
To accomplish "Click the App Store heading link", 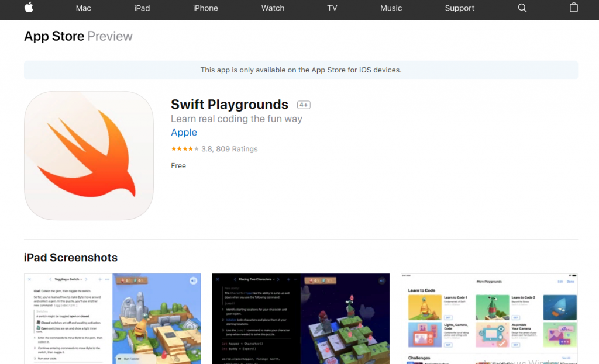I will click(54, 36).
